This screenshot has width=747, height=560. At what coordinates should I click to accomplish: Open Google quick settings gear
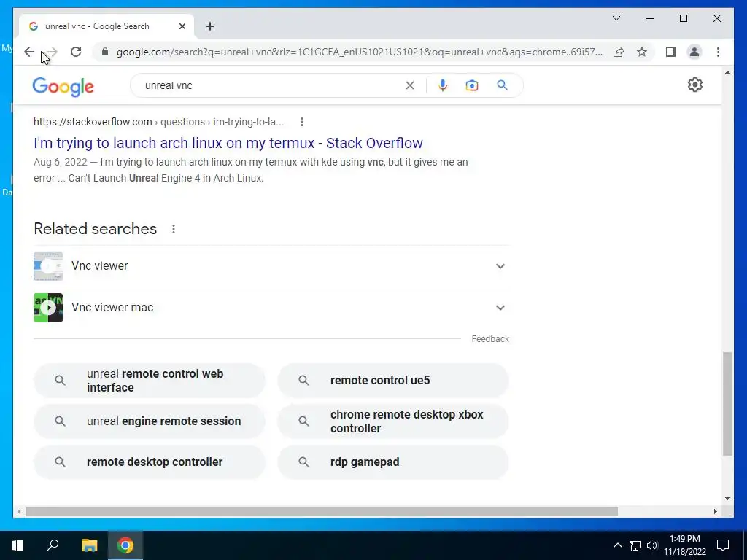[x=695, y=85]
